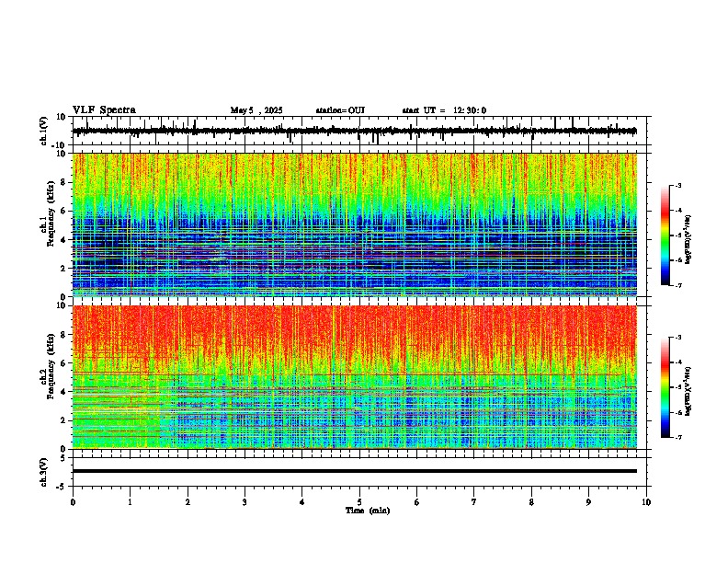Screen dimensions: 728x563
Task: Click the 'start UT = 12:30:0' text
Action: tap(444, 110)
